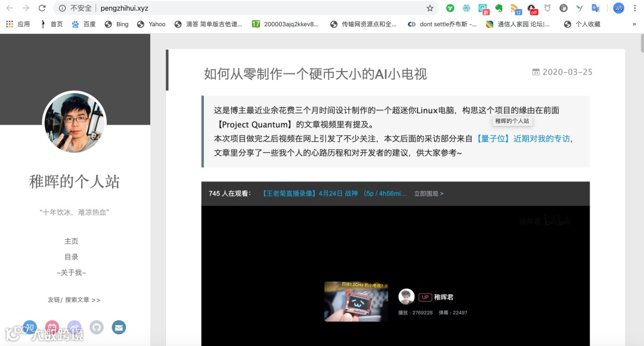
Task: Open the gray round clipboard extension
Action: pyautogui.click(x=563, y=8)
